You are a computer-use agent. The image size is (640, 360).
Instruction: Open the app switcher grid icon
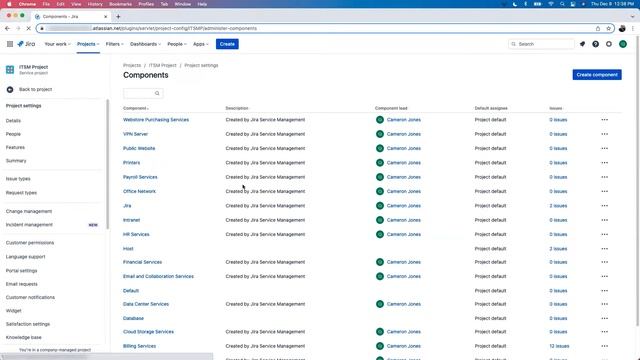pos(10,44)
